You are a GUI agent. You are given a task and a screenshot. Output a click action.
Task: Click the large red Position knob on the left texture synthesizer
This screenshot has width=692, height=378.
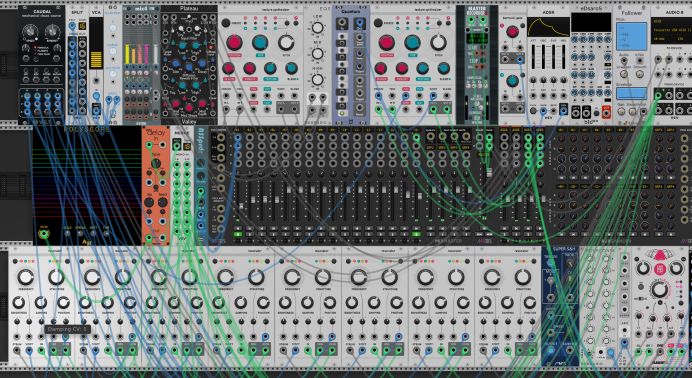pos(234,43)
